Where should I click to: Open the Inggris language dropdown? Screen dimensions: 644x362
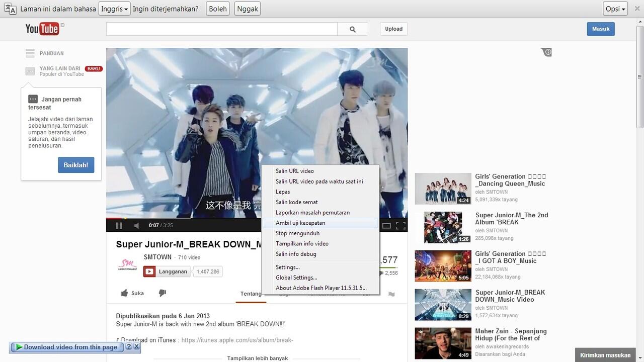114,9
